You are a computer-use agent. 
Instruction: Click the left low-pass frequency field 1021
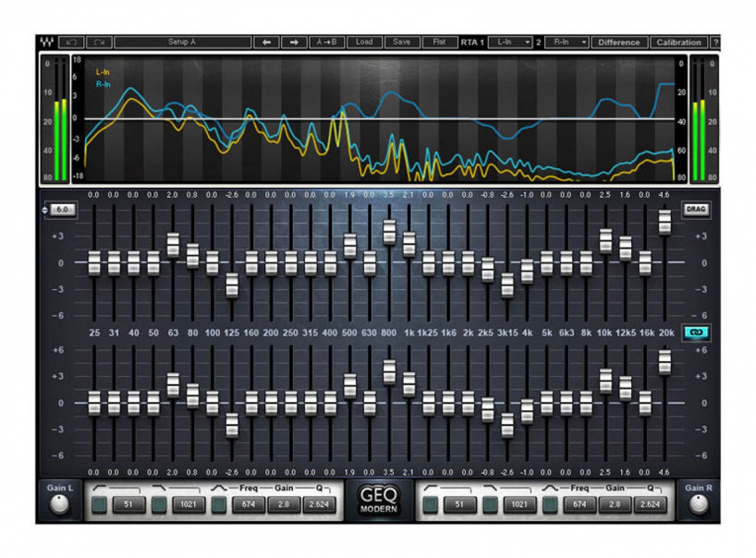(x=188, y=504)
